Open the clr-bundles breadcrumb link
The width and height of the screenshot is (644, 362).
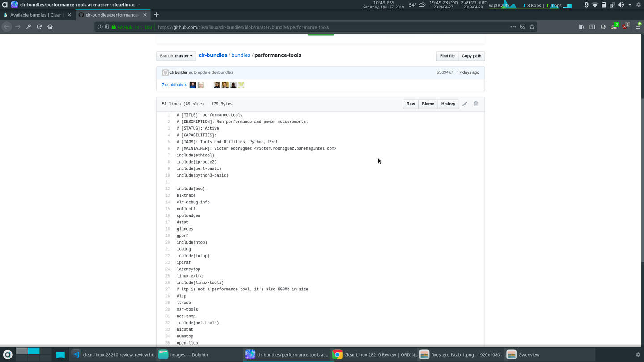pos(213,55)
